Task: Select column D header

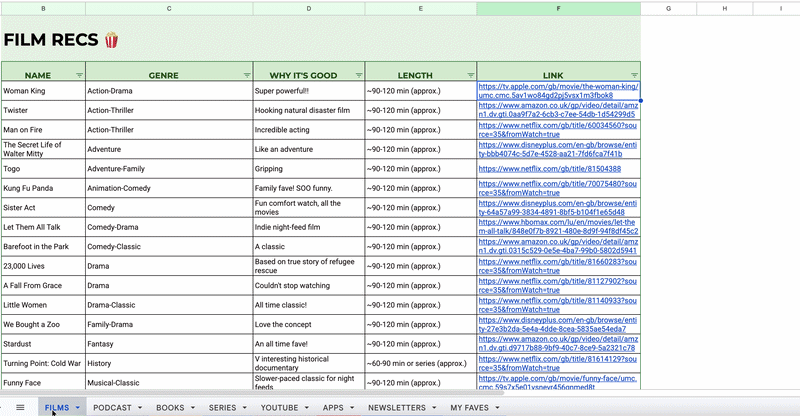Action: (x=309, y=9)
